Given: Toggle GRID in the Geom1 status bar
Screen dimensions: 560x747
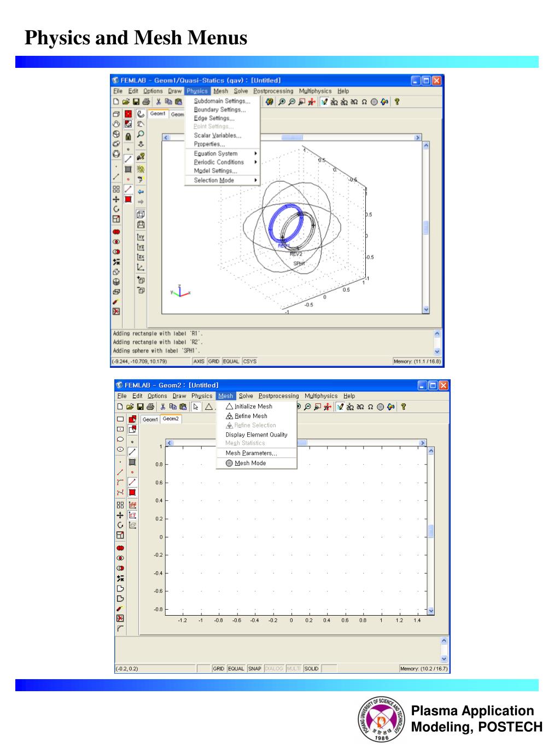Looking at the screenshot, I should (214, 361).
